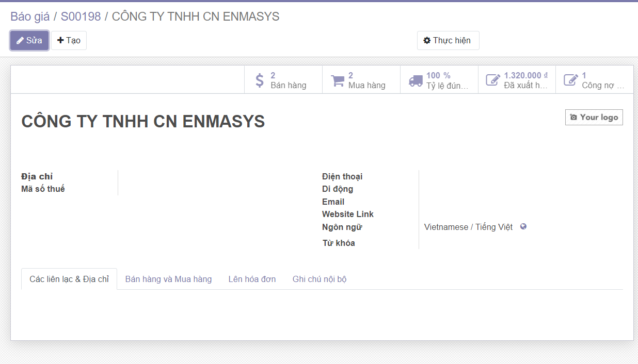Switch to Bán hàng và Mua hàng tab
This screenshot has width=638, height=364.
168,279
